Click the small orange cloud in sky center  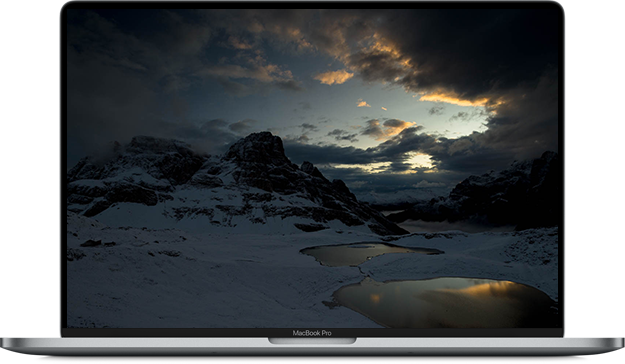tap(334, 77)
